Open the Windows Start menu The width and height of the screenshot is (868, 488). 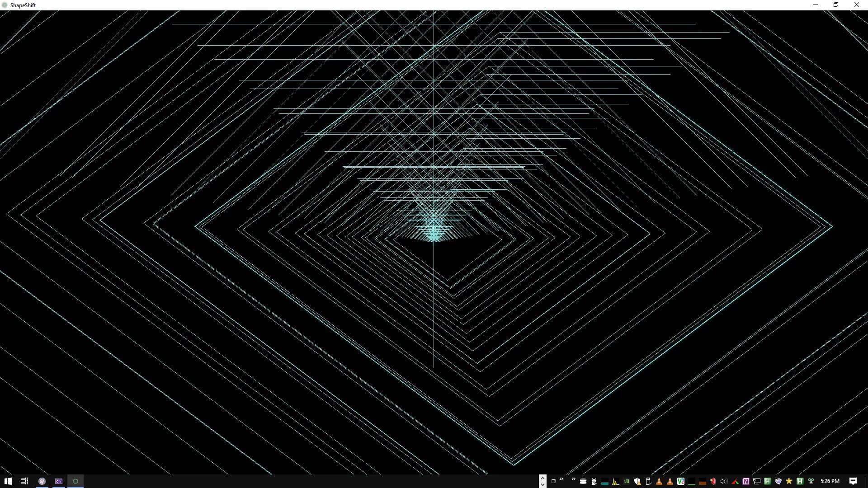[x=8, y=481]
